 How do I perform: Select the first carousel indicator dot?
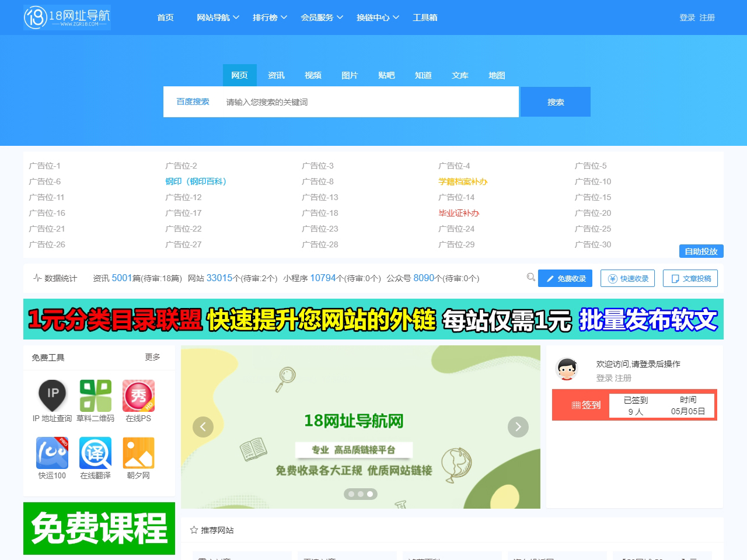pos(351,494)
